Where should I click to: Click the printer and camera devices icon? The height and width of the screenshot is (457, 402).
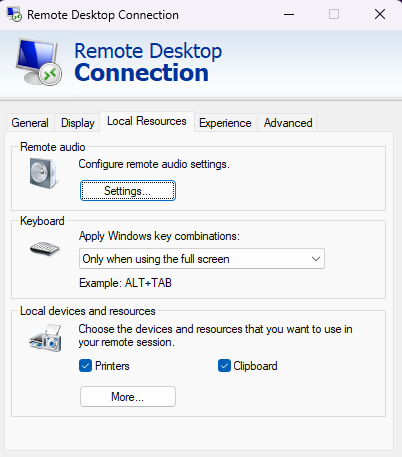(x=46, y=338)
